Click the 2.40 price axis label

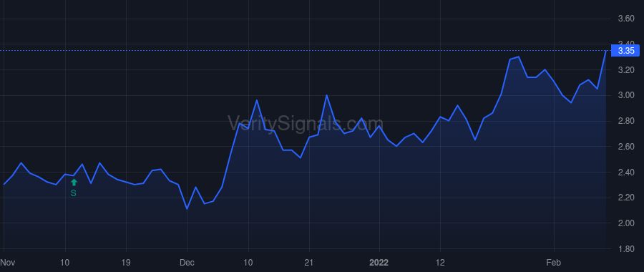click(626, 173)
